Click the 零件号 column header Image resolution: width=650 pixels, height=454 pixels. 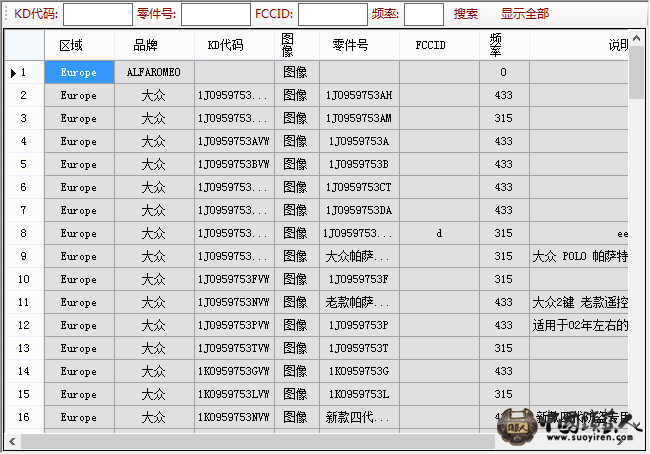[x=359, y=45]
